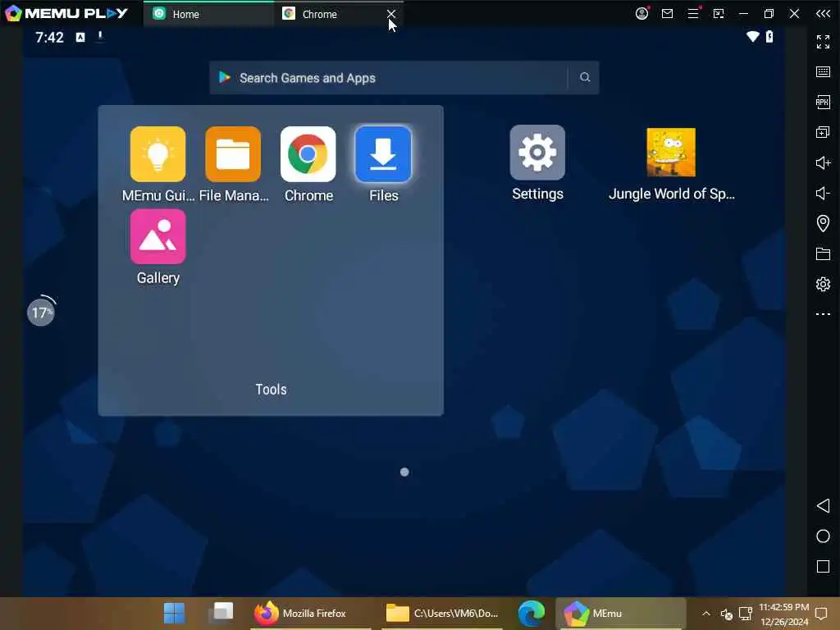Open the keyboard mapping tool
840x630 pixels.
[x=823, y=72]
